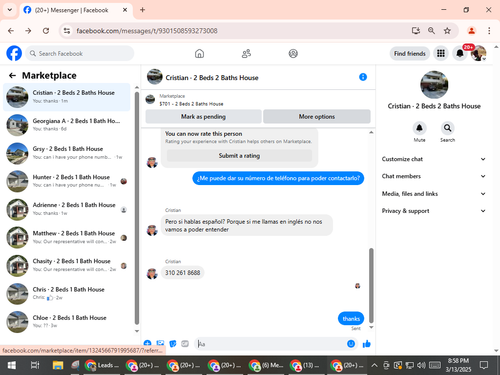
Task: Go back from Marketplace with the arrow
Action: click(x=12, y=76)
